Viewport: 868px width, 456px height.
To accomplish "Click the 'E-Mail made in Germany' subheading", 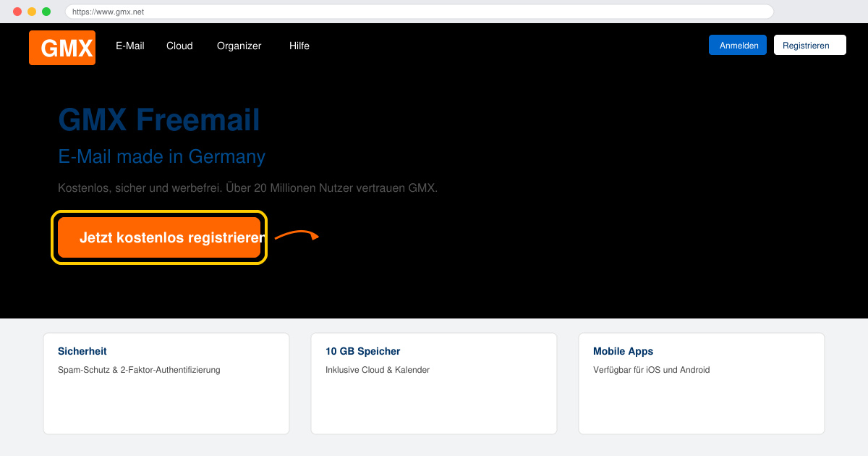I will coord(162,156).
